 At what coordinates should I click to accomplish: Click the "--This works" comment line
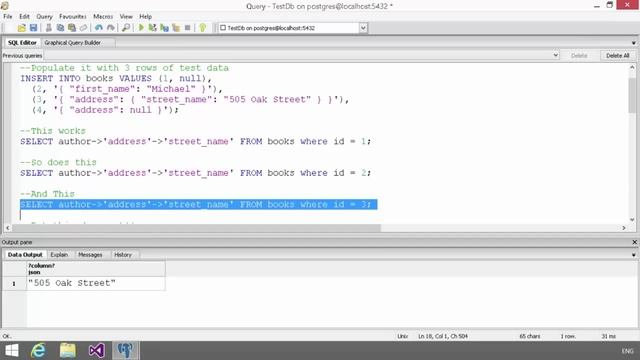click(x=53, y=131)
